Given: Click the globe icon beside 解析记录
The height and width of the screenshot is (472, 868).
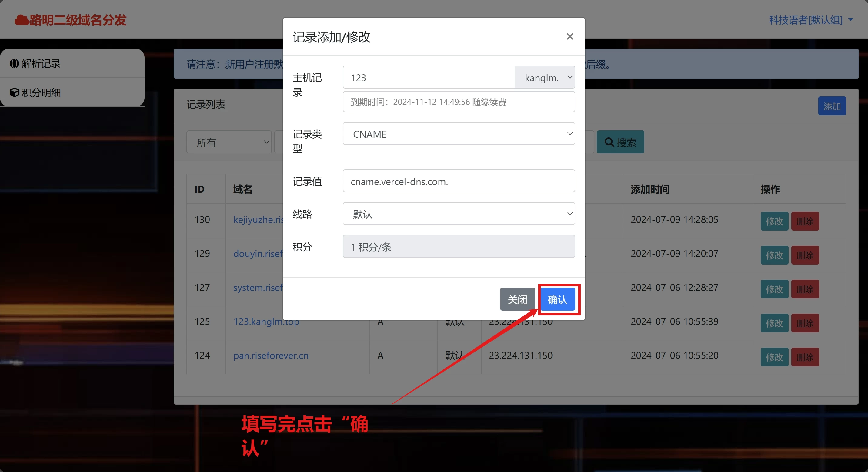Looking at the screenshot, I should 15,63.
